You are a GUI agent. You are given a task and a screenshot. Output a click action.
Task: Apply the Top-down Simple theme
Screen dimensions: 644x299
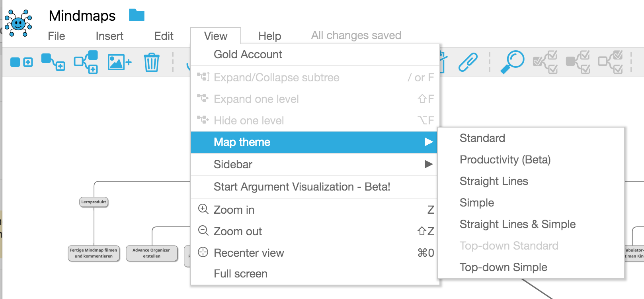(503, 267)
